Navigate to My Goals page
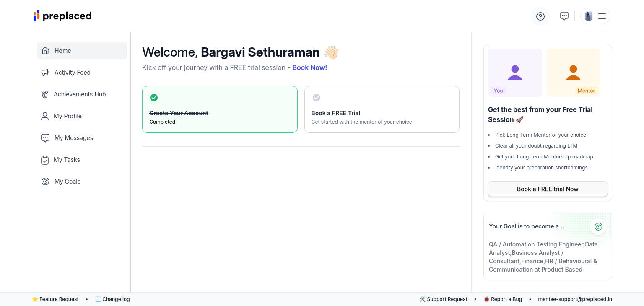Viewport: 644px width, 306px height. click(67, 182)
